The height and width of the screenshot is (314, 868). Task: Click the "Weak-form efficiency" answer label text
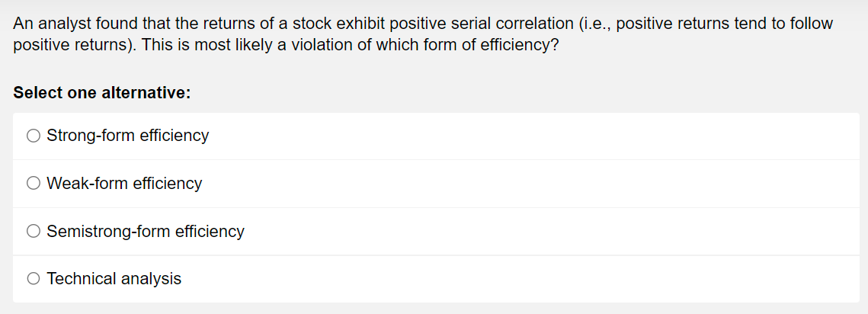(124, 184)
